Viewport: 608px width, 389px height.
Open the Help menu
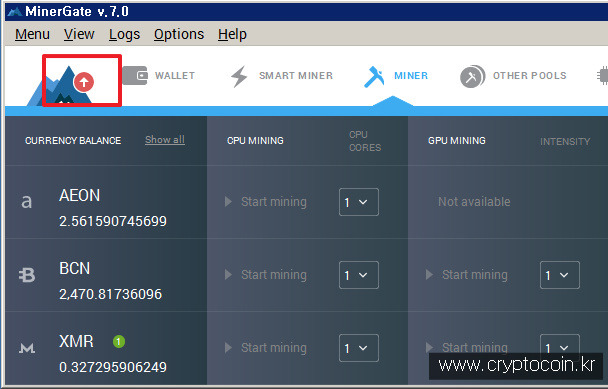[x=232, y=35]
